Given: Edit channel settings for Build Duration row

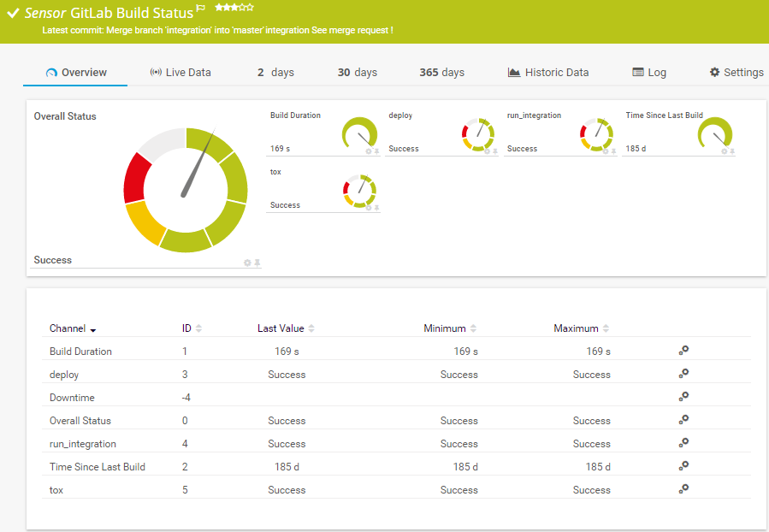Looking at the screenshot, I should click(683, 351).
